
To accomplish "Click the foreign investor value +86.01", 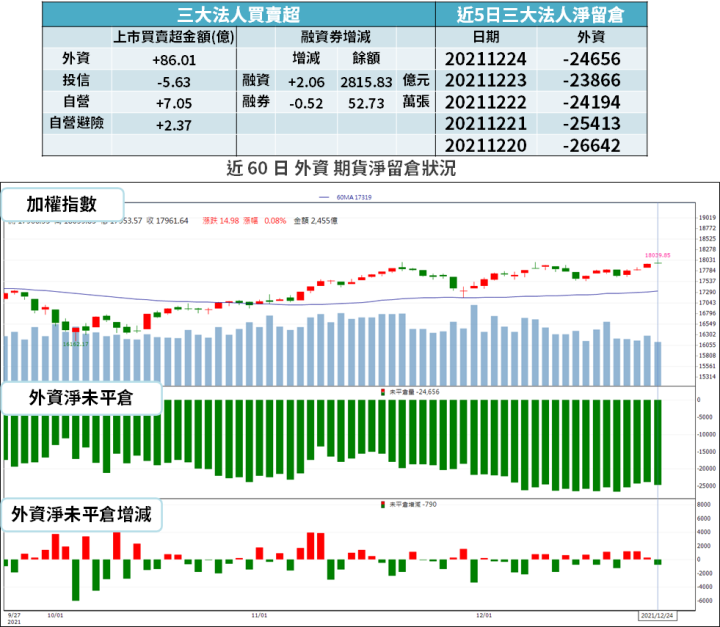I will pos(174,60).
